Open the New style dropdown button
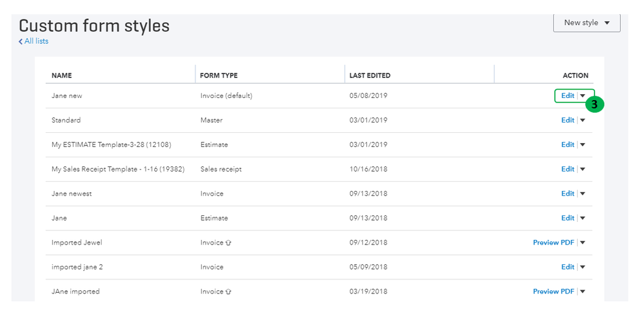This screenshot has width=644, height=327. coord(587,23)
